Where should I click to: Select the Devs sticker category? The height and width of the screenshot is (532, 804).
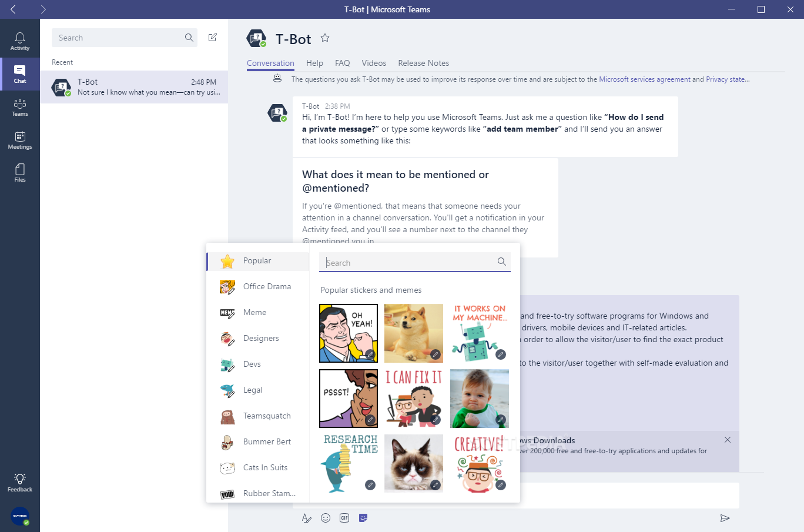tap(258, 364)
